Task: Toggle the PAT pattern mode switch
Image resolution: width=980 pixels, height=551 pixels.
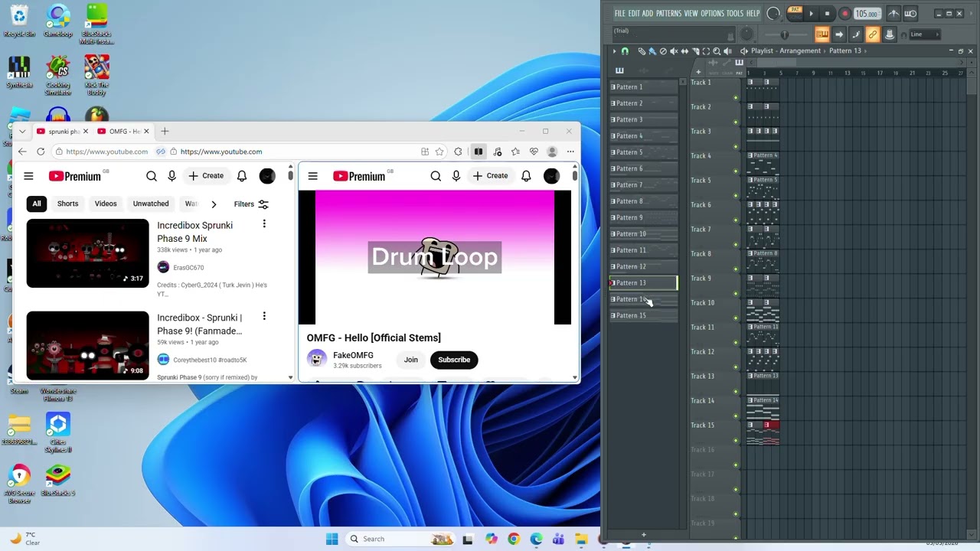Action: click(x=795, y=9)
